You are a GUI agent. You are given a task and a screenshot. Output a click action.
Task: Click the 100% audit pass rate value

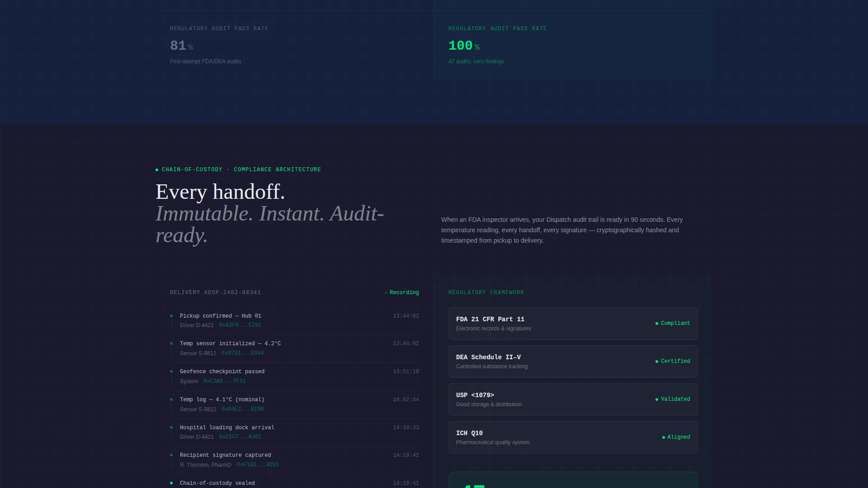tap(464, 46)
